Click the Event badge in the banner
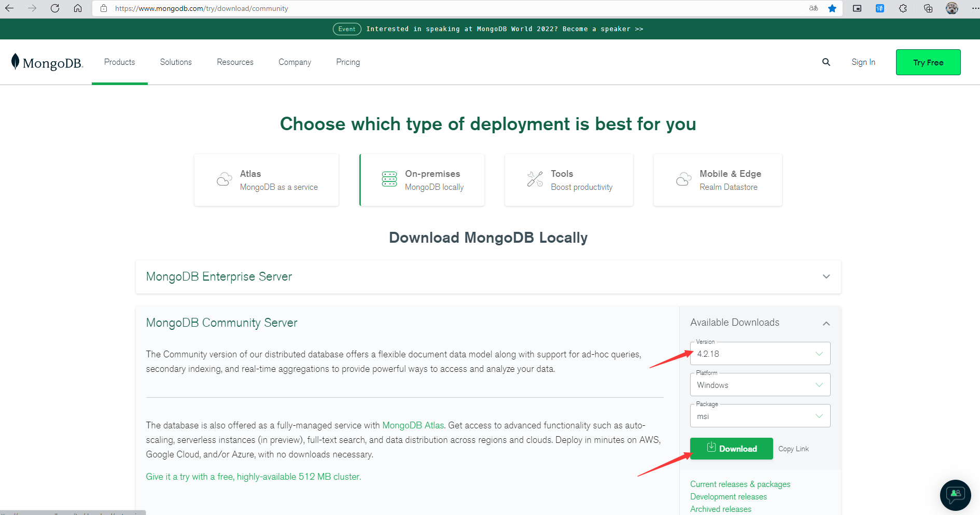Viewport: 980px width, 515px height. click(x=347, y=29)
